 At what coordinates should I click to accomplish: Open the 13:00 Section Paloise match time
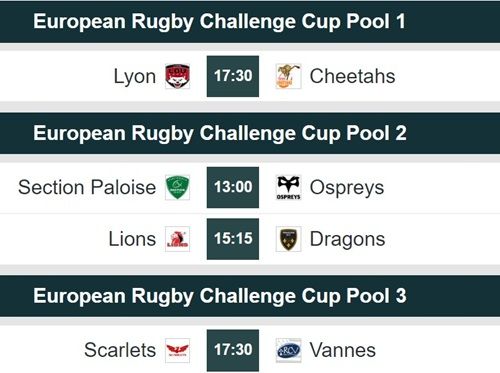[x=233, y=187]
